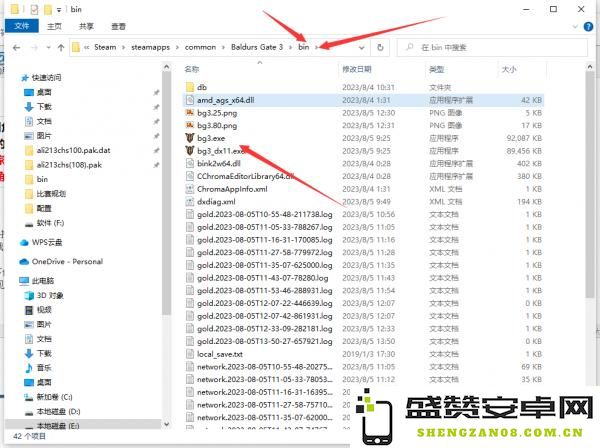Select 此电脑 in navigation pane

[42, 281]
